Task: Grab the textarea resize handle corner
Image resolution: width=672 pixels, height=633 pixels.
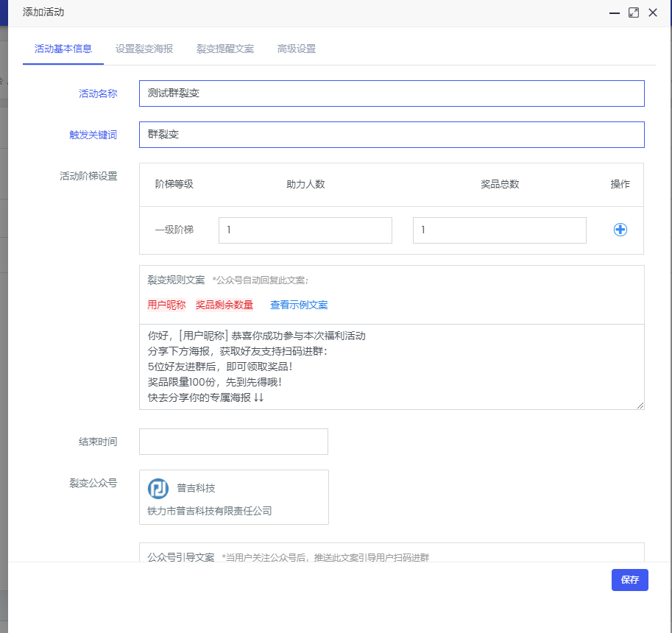Action: pyautogui.click(x=640, y=406)
